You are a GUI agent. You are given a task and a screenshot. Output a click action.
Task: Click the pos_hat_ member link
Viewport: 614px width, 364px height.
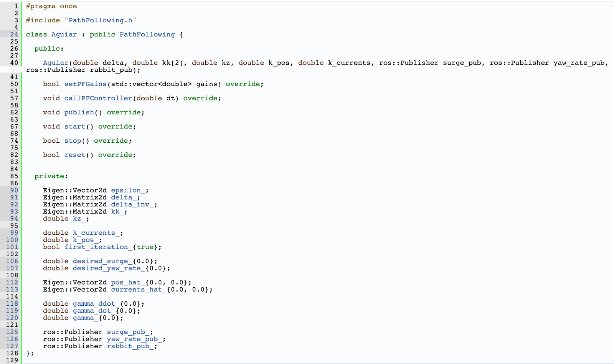[x=128, y=283]
